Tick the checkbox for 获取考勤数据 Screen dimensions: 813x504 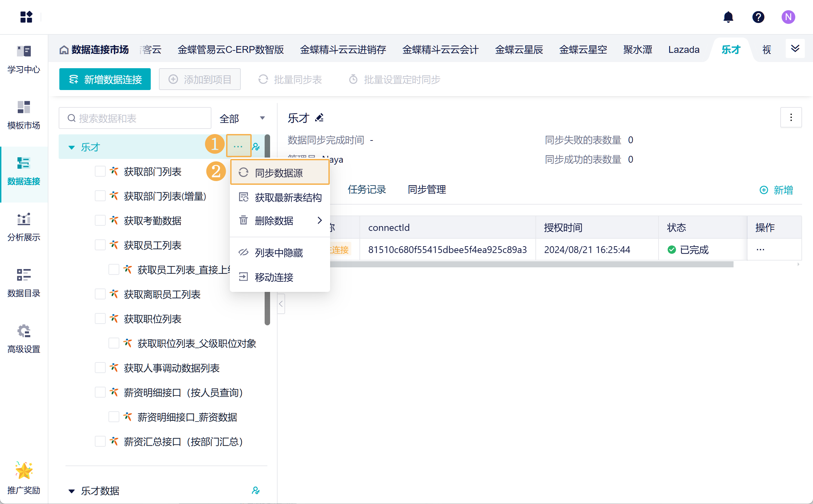100,220
